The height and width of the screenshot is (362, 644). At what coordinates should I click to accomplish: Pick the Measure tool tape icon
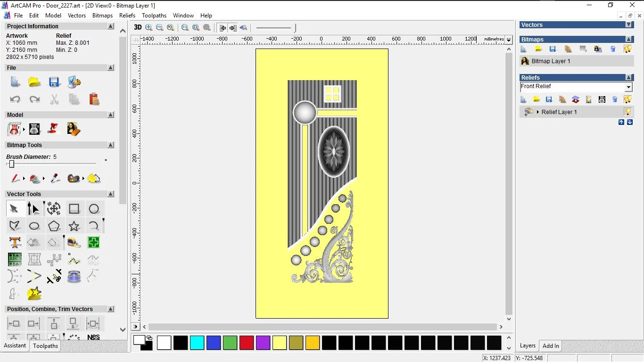pyautogui.click(x=74, y=242)
